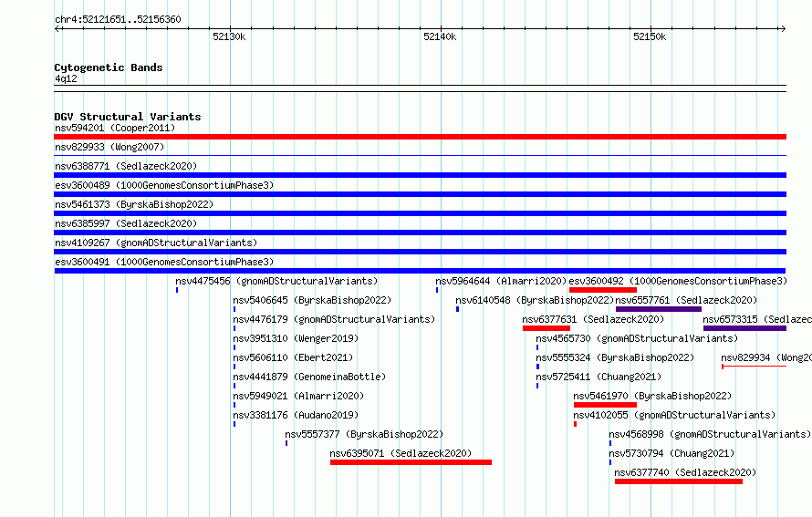Viewport: 812px width, 517px height.
Task: Select nsv4476179 (gnomADStructuralVariants) label
Action: pyautogui.click(x=334, y=319)
